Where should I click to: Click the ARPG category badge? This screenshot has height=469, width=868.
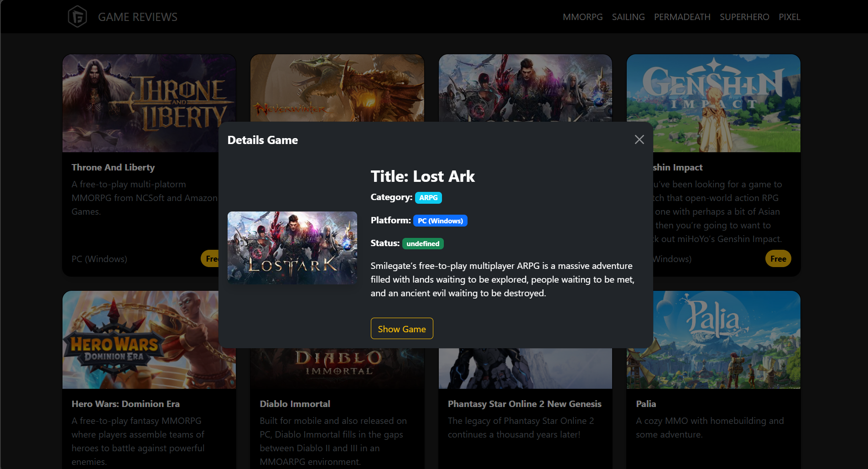point(428,198)
